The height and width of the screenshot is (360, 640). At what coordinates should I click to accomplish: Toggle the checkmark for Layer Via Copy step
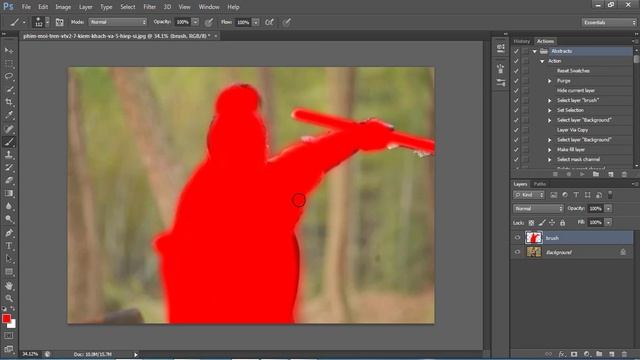pos(516,130)
